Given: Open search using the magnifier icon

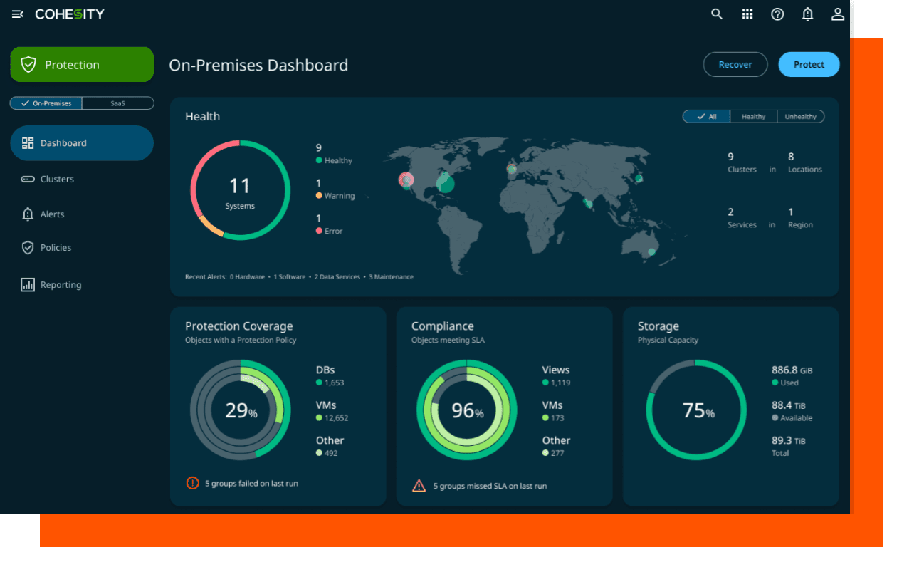Looking at the screenshot, I should pyautogui.click(x=717, y=14).
